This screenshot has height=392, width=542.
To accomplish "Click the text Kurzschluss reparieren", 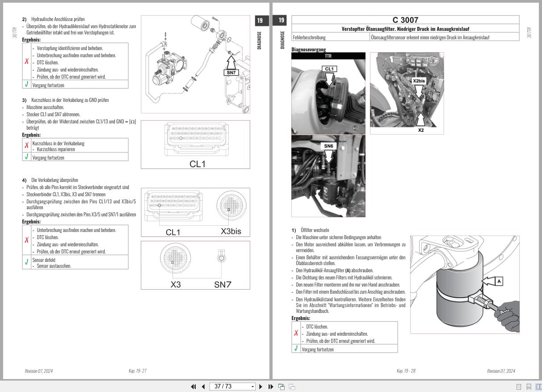I will click(56, 149).
